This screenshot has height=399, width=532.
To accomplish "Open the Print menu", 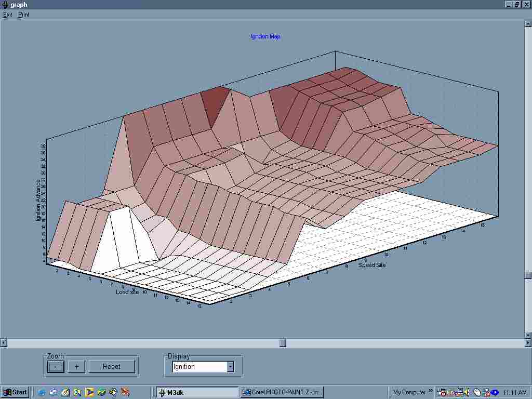I will click(23, 15).
